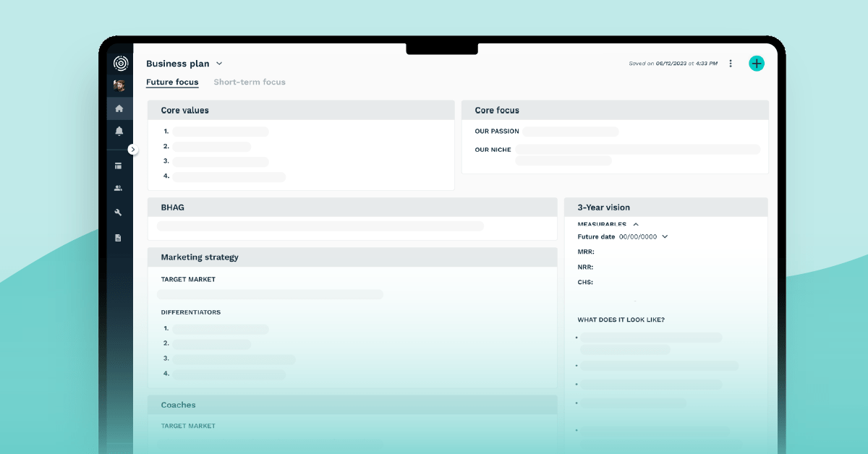Switch to the Short-term focus tab
Screen dimensions: 868x454
point(250,82)
